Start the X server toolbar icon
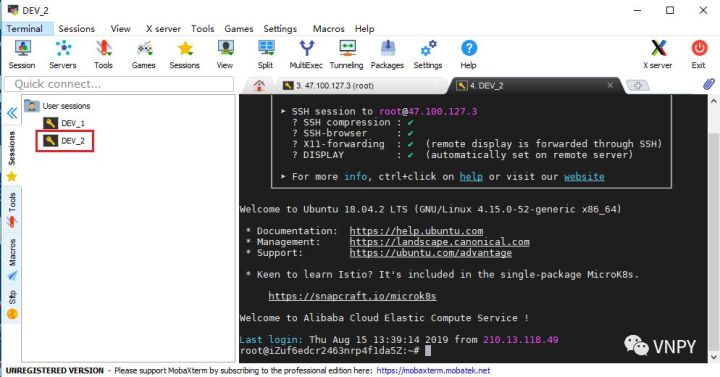The height and width of the screenshot is (377, 720). pyautogui.click(x=658, y=54)
